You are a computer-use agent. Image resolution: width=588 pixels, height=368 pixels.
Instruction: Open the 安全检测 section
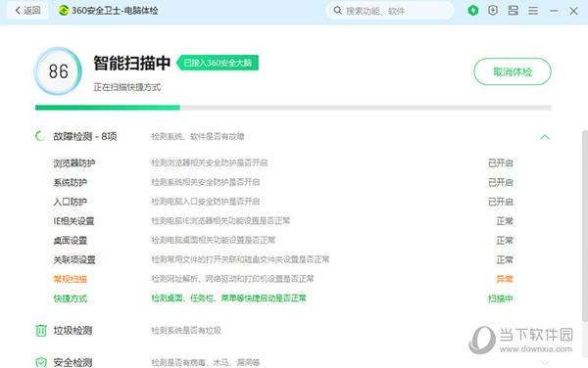(73, 362)
